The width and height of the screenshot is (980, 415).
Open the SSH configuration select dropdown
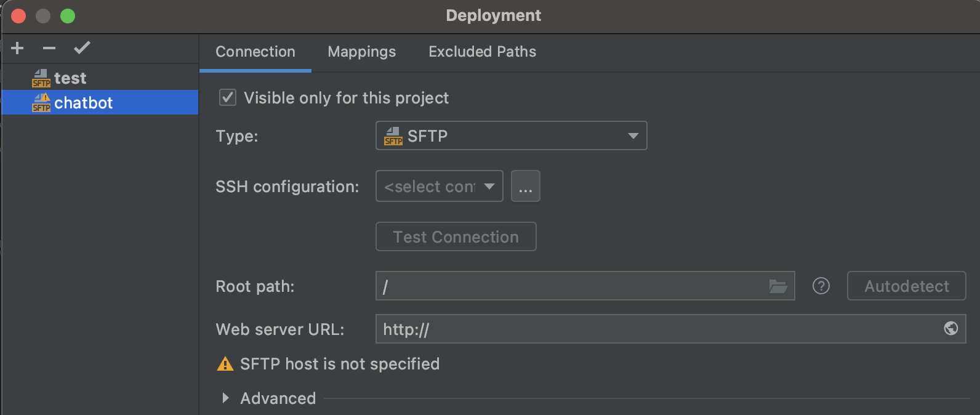click(439, 187)
